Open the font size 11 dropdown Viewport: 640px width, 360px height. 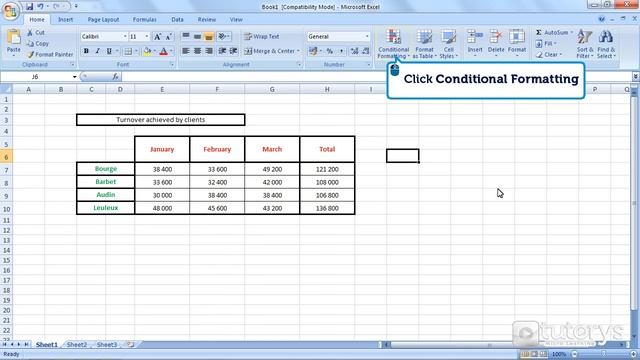147,37
